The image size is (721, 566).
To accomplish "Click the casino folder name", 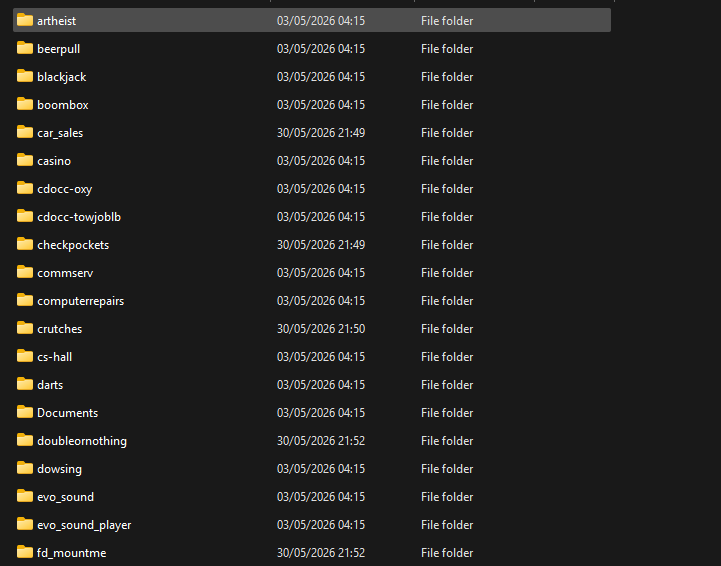I will point(54,161).
